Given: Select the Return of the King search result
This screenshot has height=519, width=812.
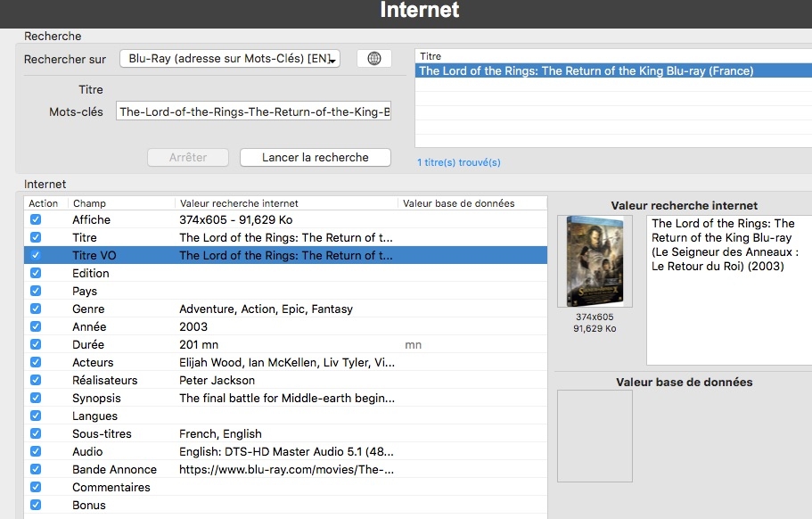Looking at the screenshot, I should pos(586,71).
